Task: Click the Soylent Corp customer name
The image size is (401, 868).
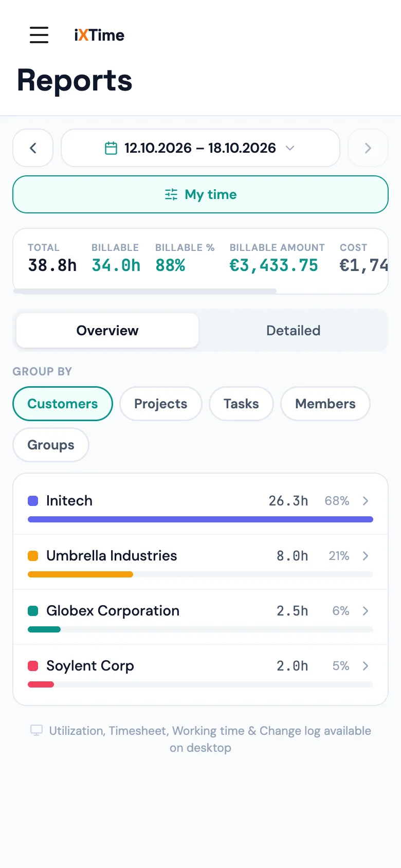Action: click(x=90, y=666)
